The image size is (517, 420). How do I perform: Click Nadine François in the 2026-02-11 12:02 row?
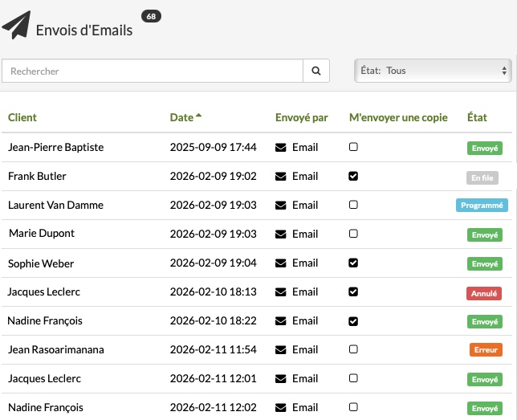46,408
